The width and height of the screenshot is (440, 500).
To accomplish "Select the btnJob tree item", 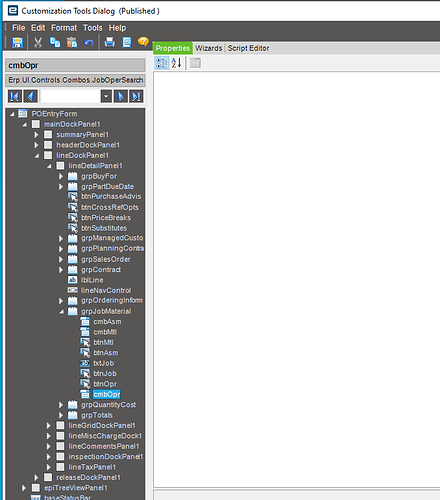I will (x=105, y=374).
